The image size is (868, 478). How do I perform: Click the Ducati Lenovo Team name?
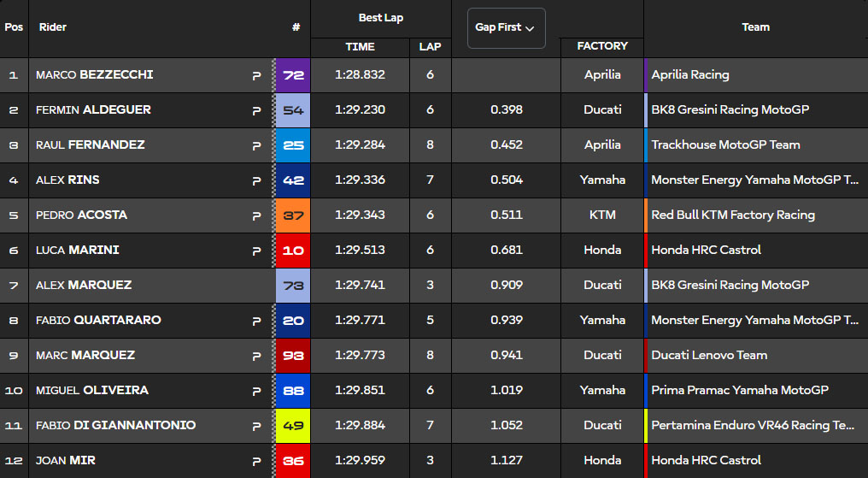709,355
